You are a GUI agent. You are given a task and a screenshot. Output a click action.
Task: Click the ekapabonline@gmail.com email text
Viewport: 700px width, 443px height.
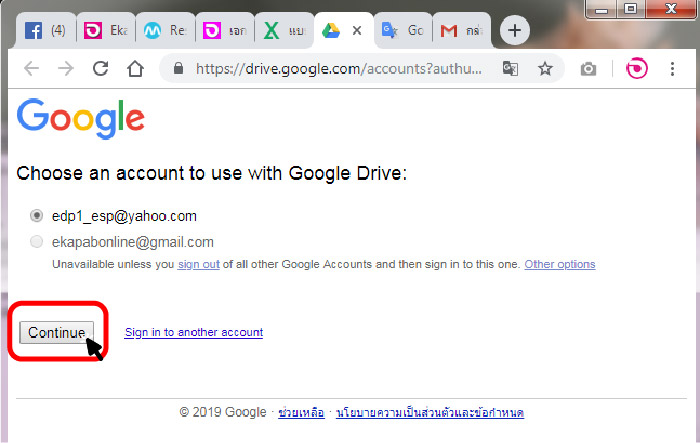[x=133, y=242]
